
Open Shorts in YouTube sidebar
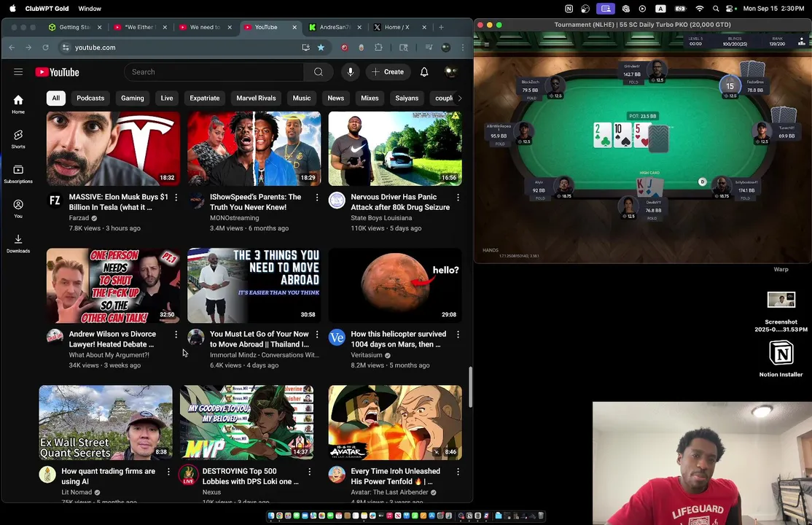click(x=18, y=139)
